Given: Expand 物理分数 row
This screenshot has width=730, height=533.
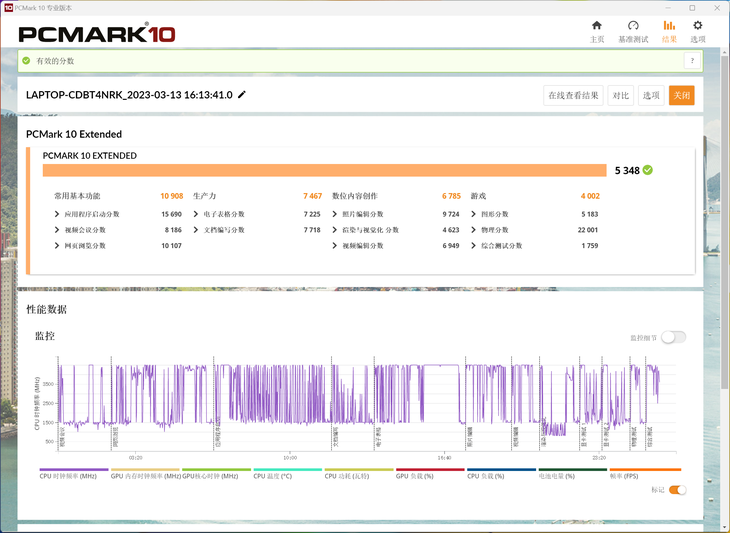Looking at the screenshot, I should [473, 230].
